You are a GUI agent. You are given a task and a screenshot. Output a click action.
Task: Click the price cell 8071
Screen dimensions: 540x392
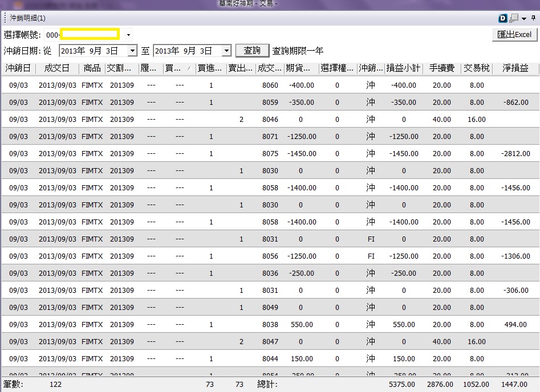point(270,137)
